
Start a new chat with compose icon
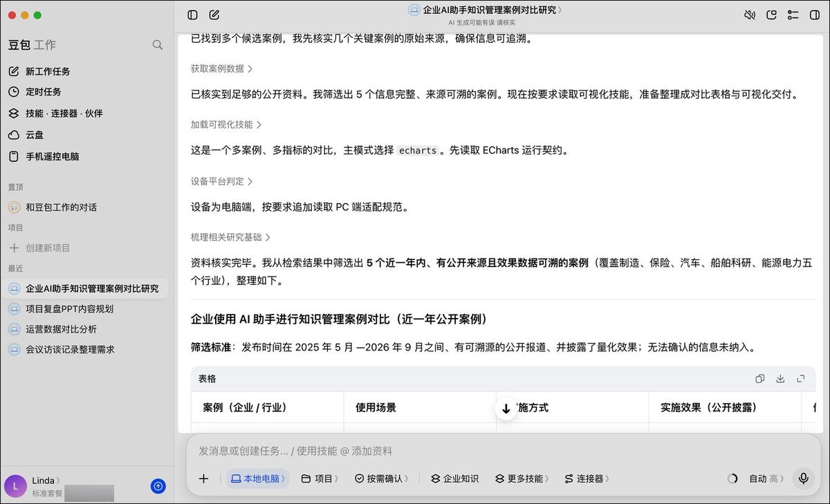(x=214, y=15)
